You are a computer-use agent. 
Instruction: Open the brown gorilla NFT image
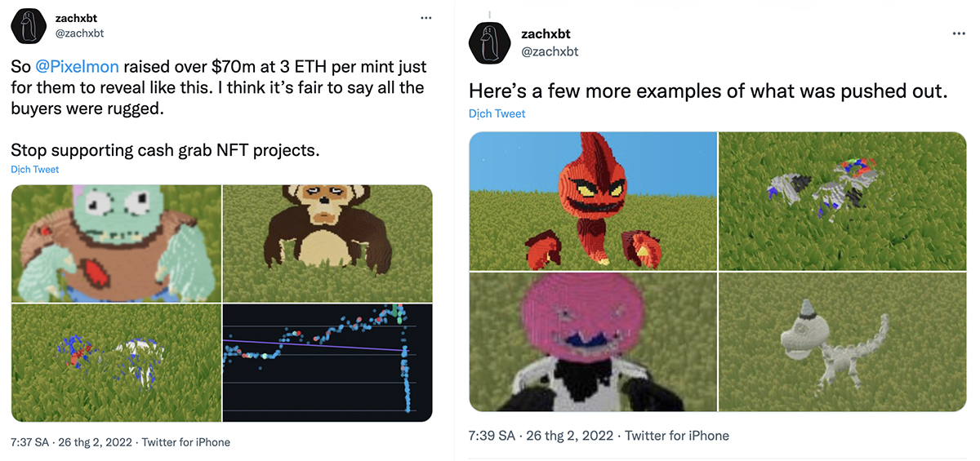327,243
